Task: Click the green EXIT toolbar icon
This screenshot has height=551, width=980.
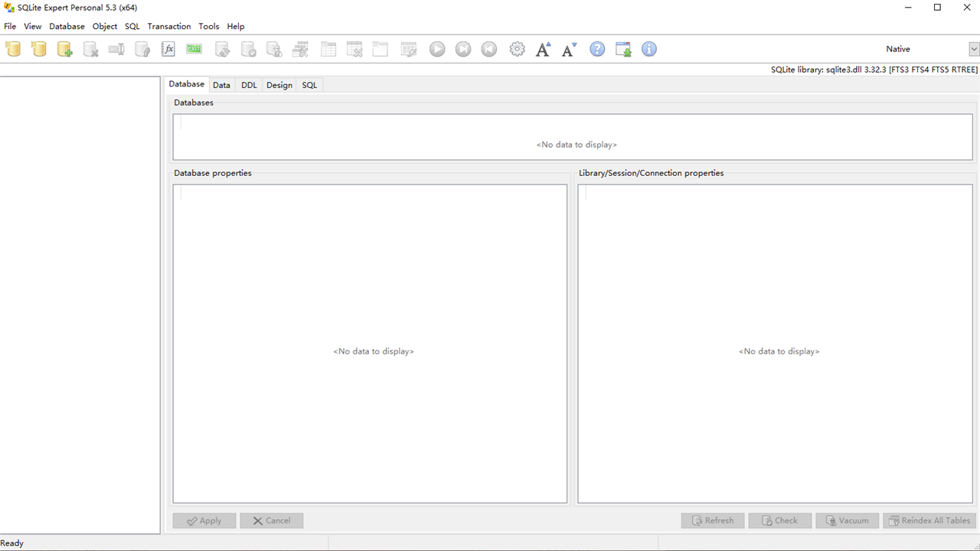Action: click(194, 48)
